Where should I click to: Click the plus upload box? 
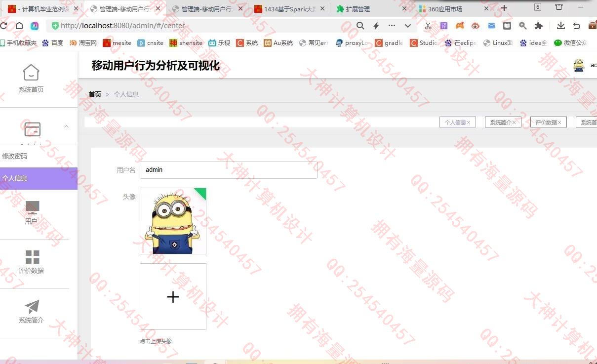pyautogui.click(x=173, y=297)
